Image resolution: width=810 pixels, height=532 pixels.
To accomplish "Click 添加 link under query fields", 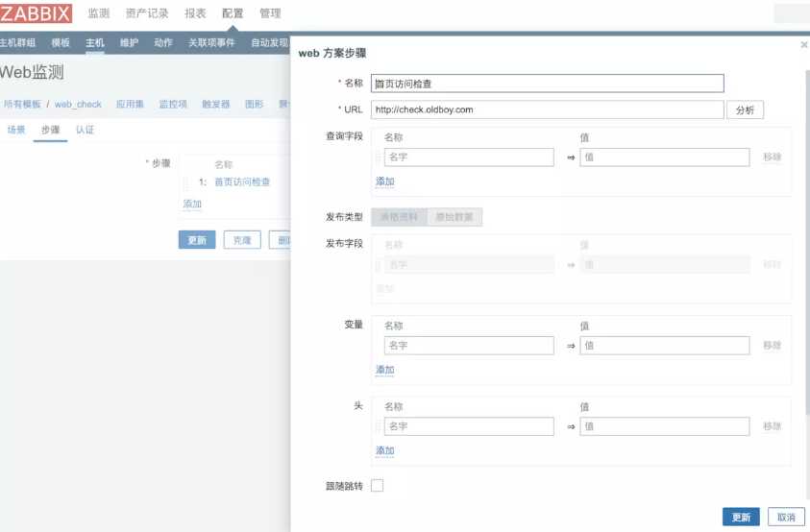I will pos(384,181).
